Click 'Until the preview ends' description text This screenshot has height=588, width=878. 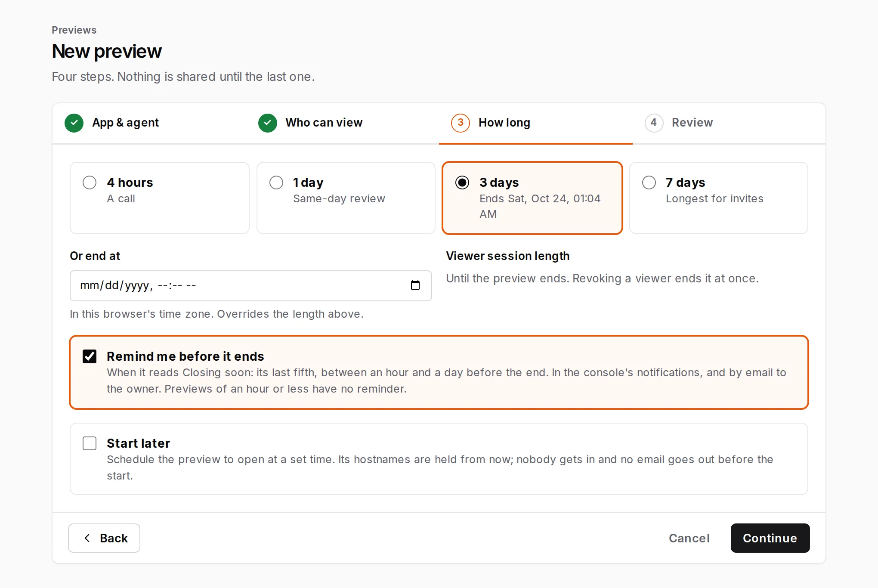pos(602,279)
